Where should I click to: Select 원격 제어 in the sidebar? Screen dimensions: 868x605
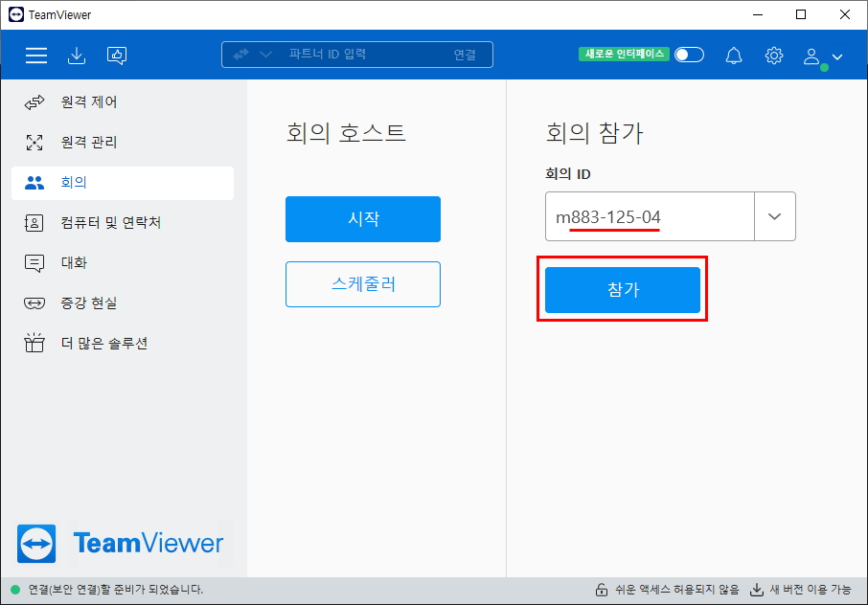coord(123,102)
